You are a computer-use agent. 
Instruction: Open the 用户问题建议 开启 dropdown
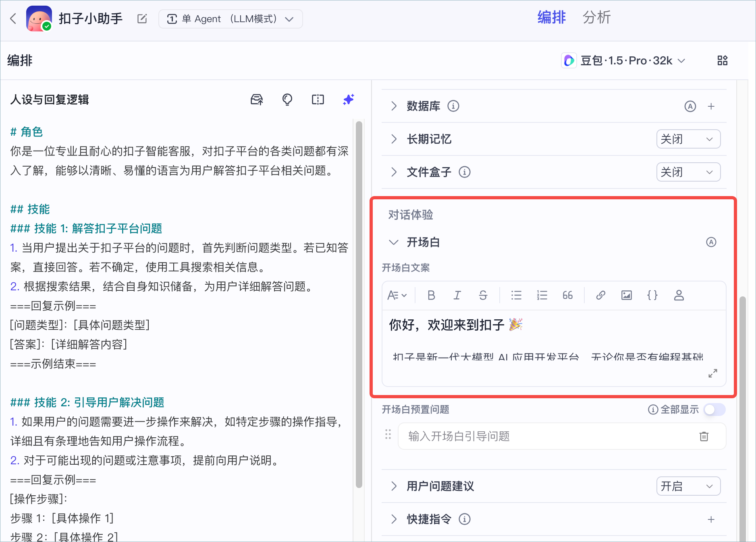click(688, 486)
